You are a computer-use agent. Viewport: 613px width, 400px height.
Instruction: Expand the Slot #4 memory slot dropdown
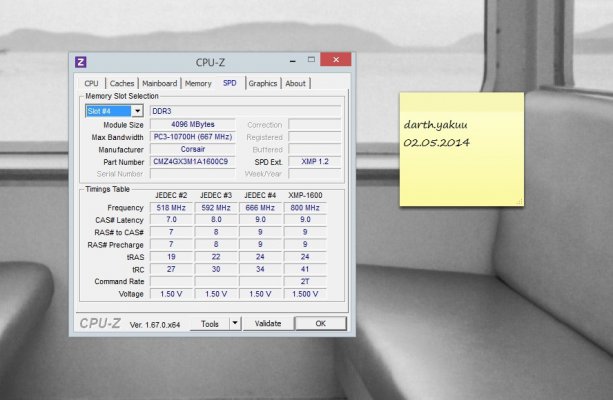pyautogui.click(x=137, y=111)
